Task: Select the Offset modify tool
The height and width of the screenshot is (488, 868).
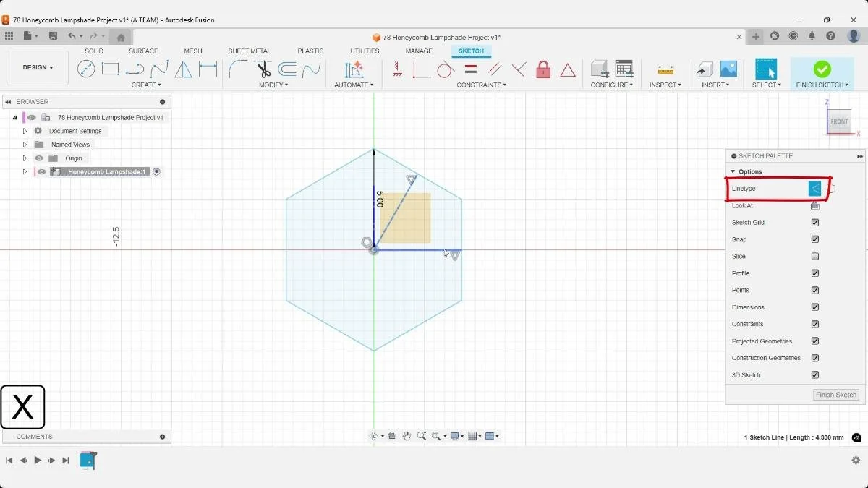Action: click(x=287, y=69)
